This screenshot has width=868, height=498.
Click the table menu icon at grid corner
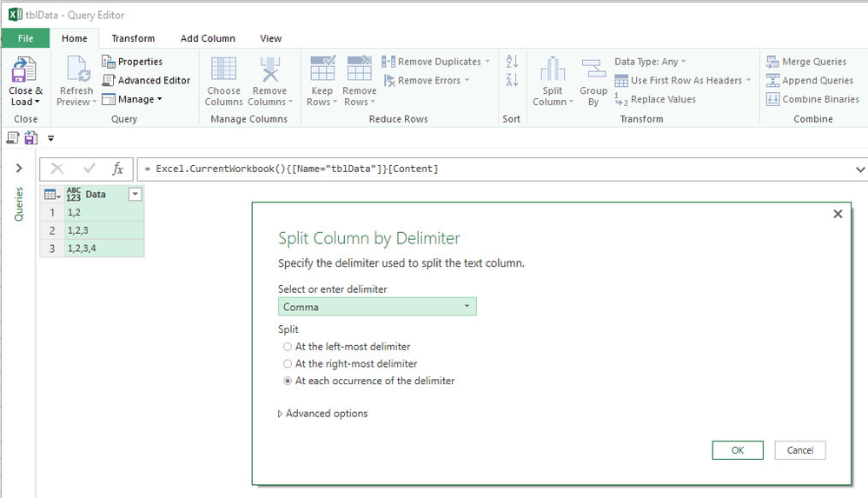pos(52,195)
